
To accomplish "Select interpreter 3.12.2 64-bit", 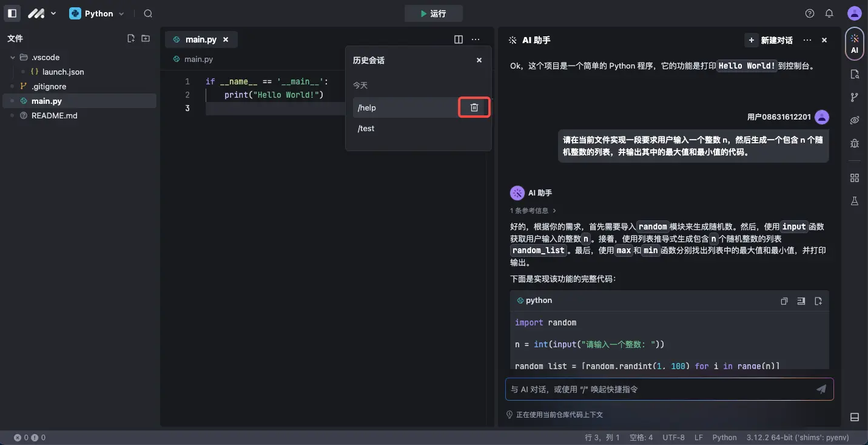I will (x=798, y=437).
